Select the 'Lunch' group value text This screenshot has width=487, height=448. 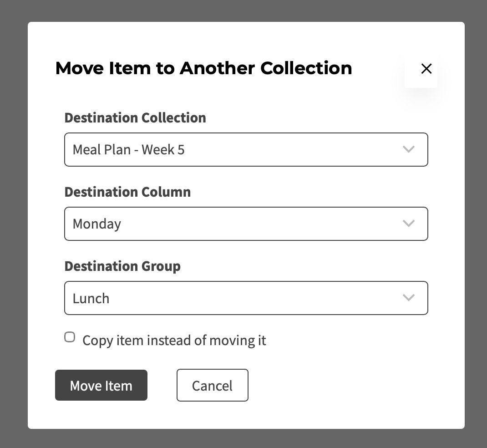point(91,299)
